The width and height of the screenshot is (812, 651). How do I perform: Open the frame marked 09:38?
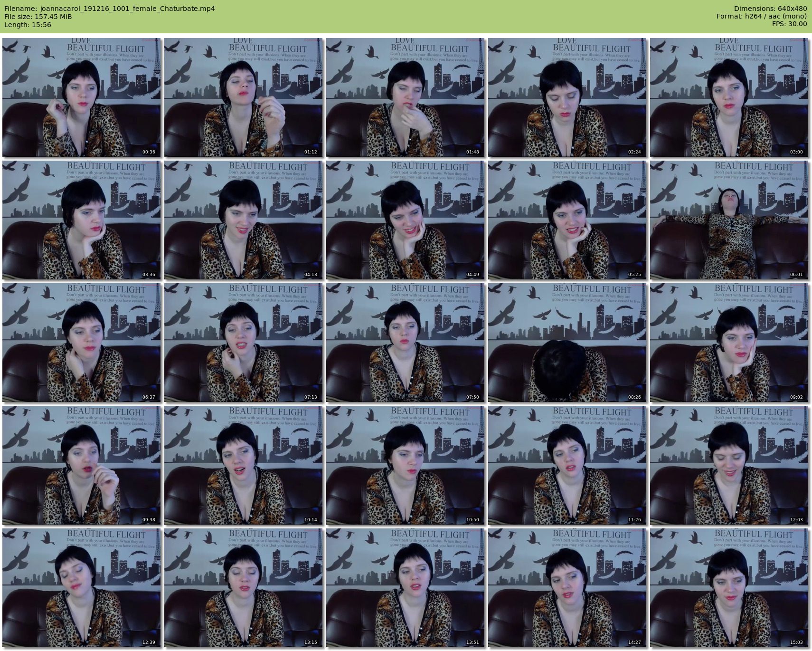pyautogui.click(x=81, y=465)
